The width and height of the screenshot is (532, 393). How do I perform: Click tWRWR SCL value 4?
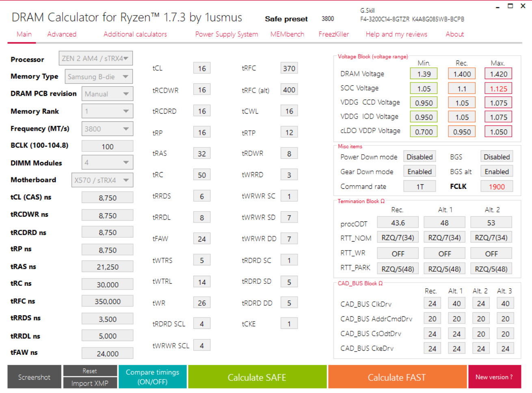(x=202, y=345)
